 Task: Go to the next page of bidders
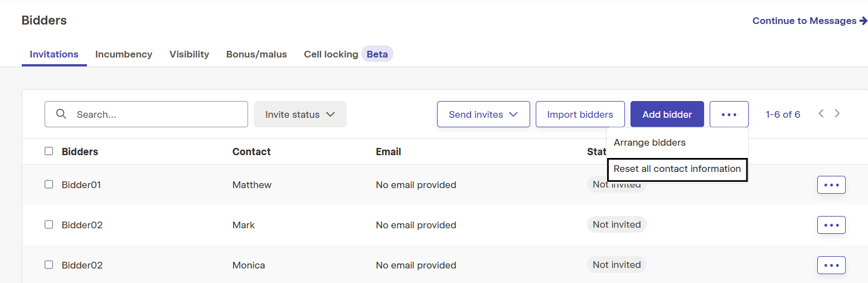tap(837, 114)
